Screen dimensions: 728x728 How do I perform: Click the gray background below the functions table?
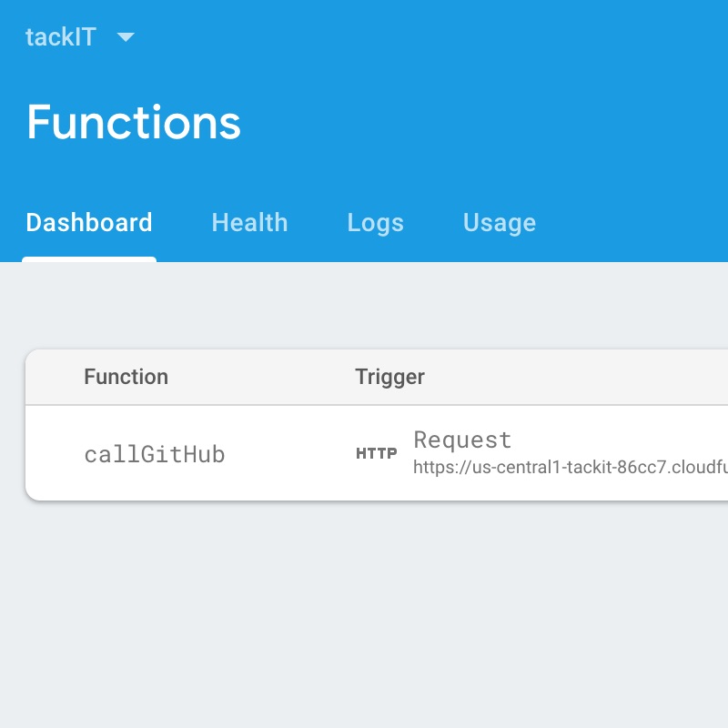pos(364,619)
